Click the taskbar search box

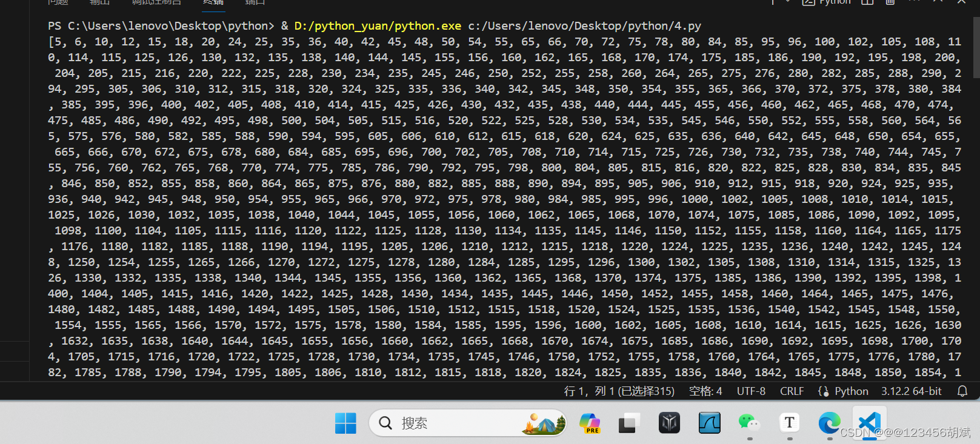(467, 423)
